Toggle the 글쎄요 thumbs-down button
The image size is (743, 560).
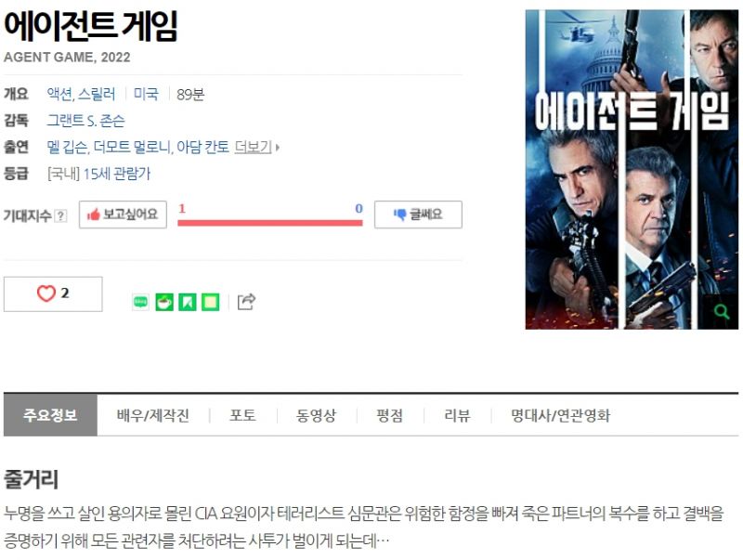pyautogui.click(x=418, y=215)
